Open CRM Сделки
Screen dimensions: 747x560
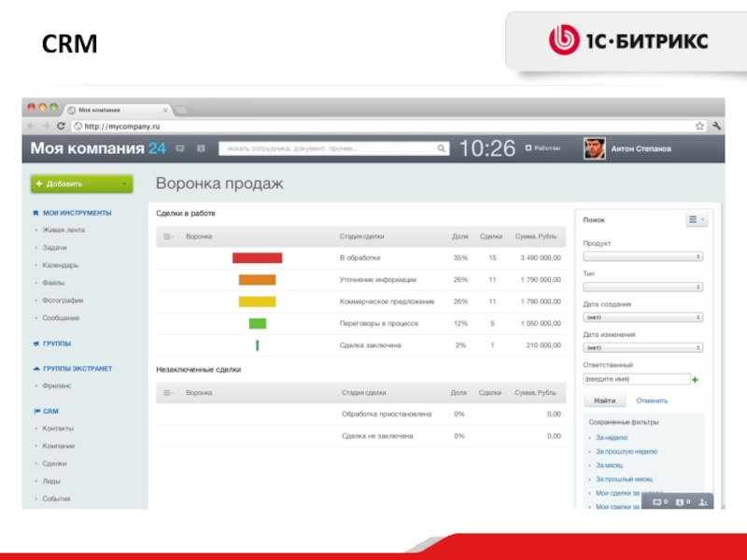[x=54, y=464]
